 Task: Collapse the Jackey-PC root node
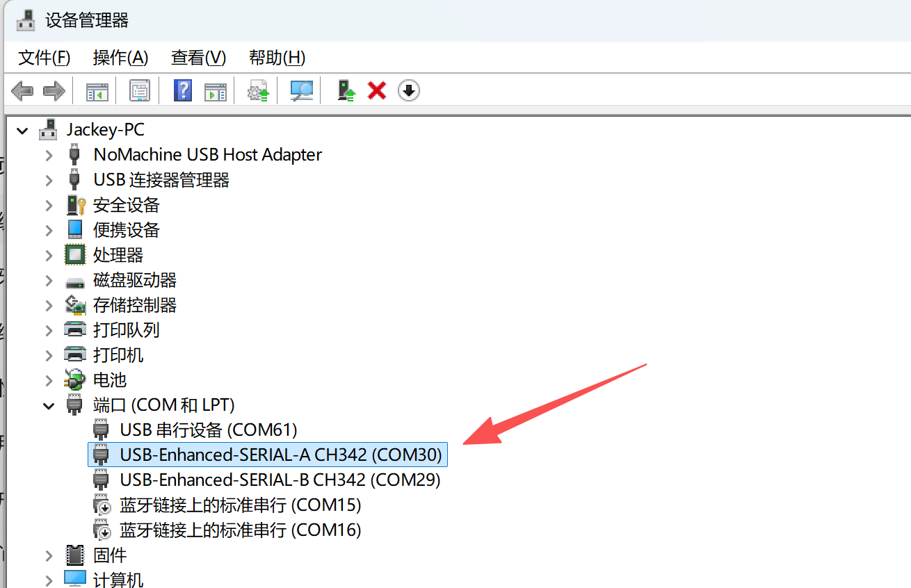pyautogui.click(x=22, y=130)
